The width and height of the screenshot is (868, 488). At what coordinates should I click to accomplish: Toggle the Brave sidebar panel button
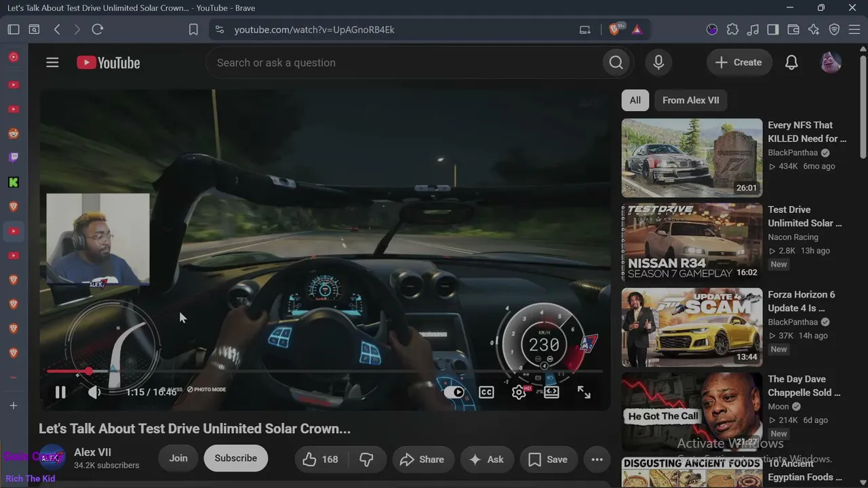coord(773,29)
